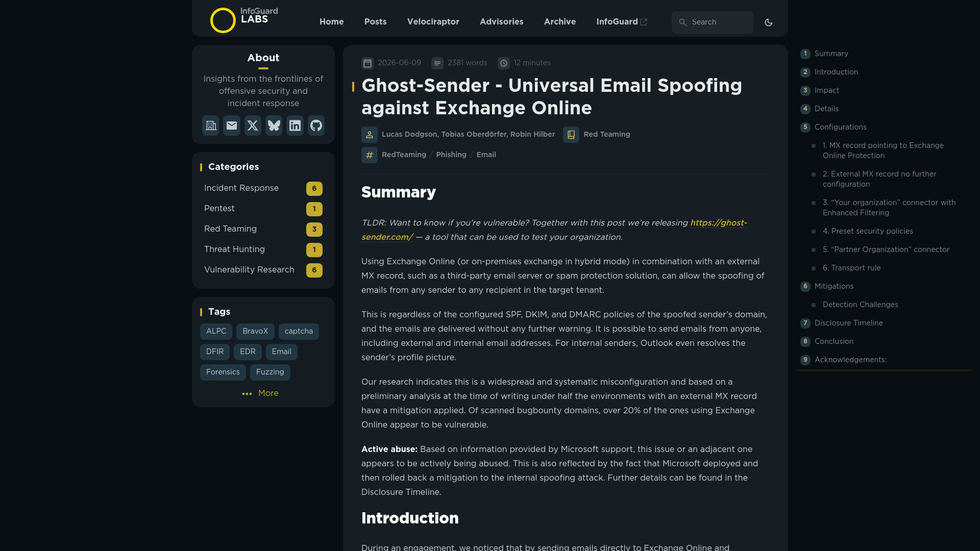The image size is (980, 551).
Task: Select the Email tag in Tags panel
Action: [x=282, y=352]
